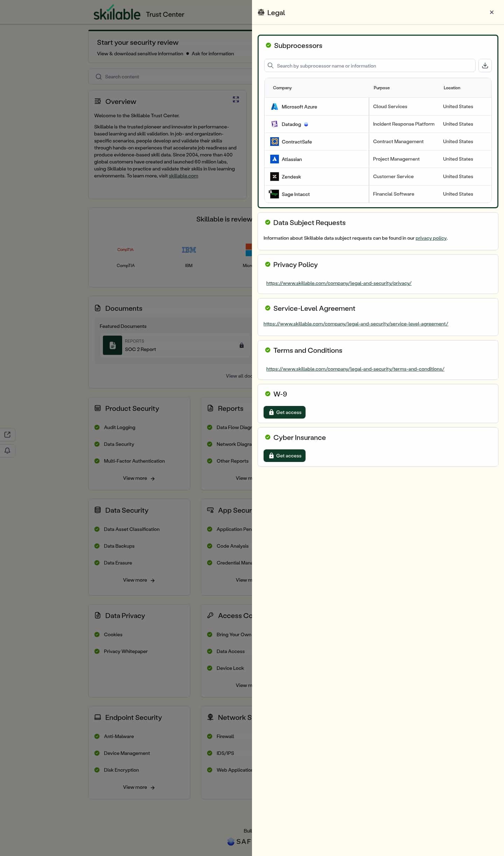The height and width of the screenshot is (856, 504).
Task: Click the subprocessor search field
Action: 370,65
